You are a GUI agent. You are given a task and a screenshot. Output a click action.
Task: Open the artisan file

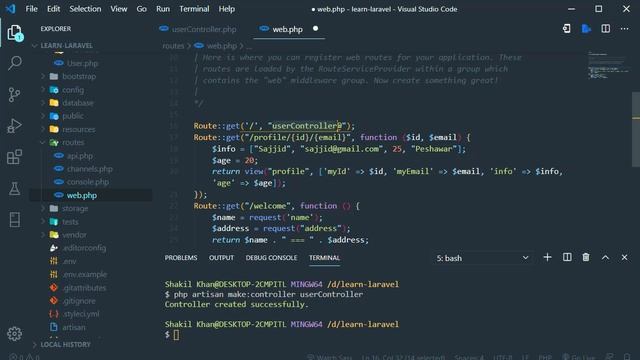(74, 327)
